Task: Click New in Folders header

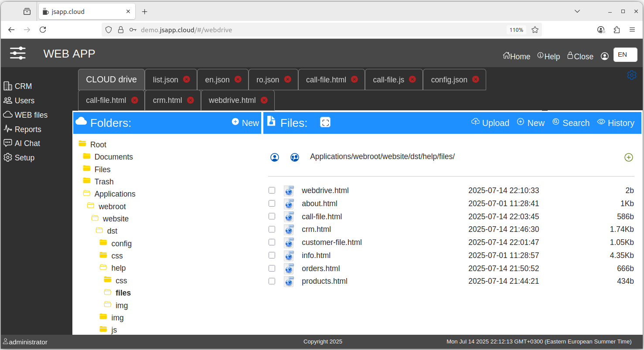Action: (x=245, y=123)
